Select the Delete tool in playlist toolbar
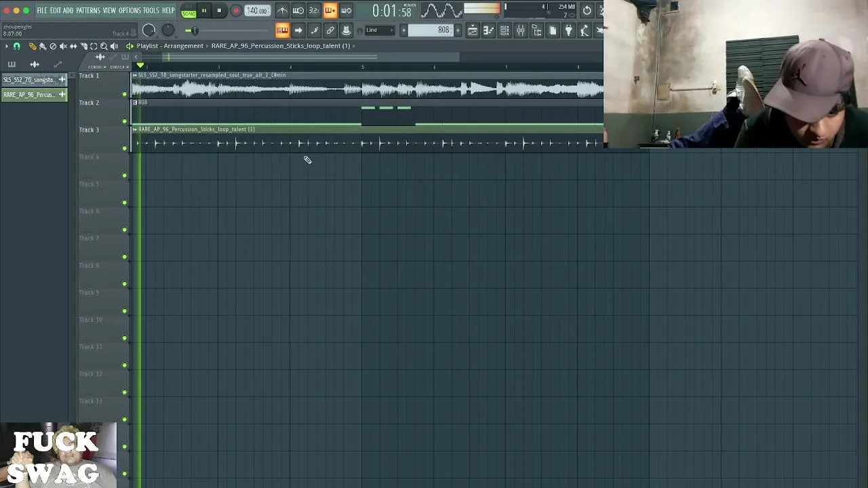Viewport: 868px width, 488px height. click(x=53, y=46)
